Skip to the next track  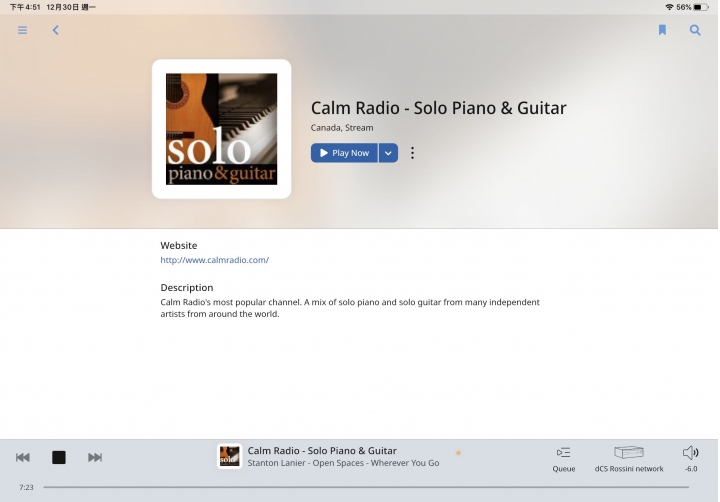[95, 457]
